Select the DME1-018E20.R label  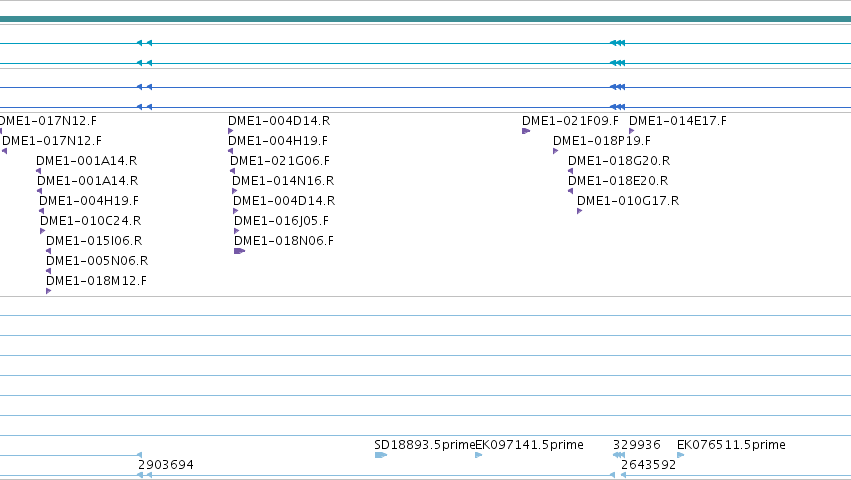click(x=618, y=181)
